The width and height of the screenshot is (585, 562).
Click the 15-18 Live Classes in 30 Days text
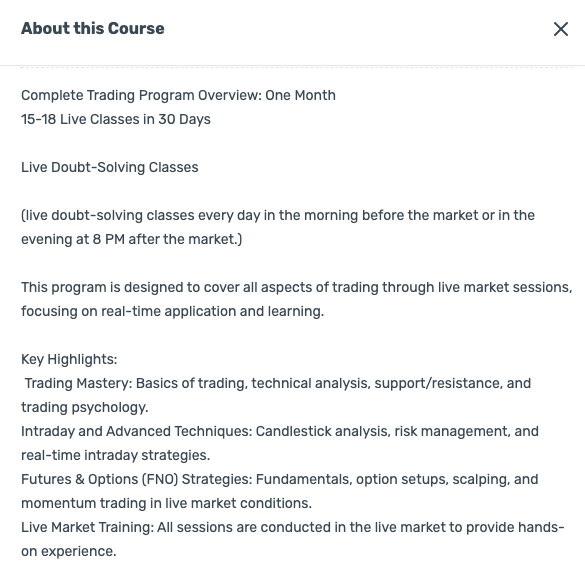point(116,119)
